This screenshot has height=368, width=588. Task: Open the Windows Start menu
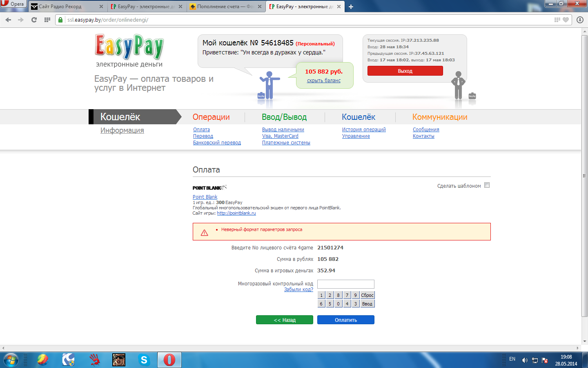click(11, 360)
